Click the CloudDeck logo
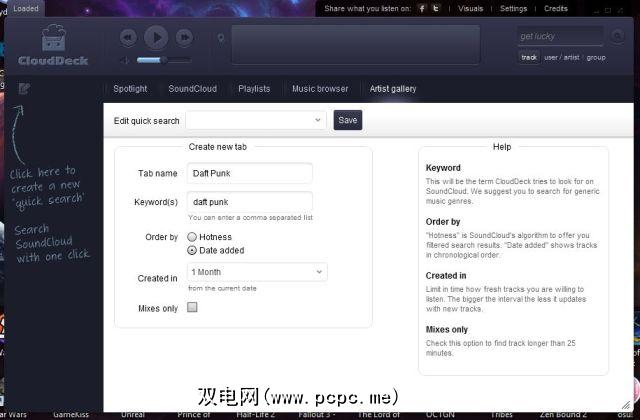The image size is (640, 420). tap(53, 45)
